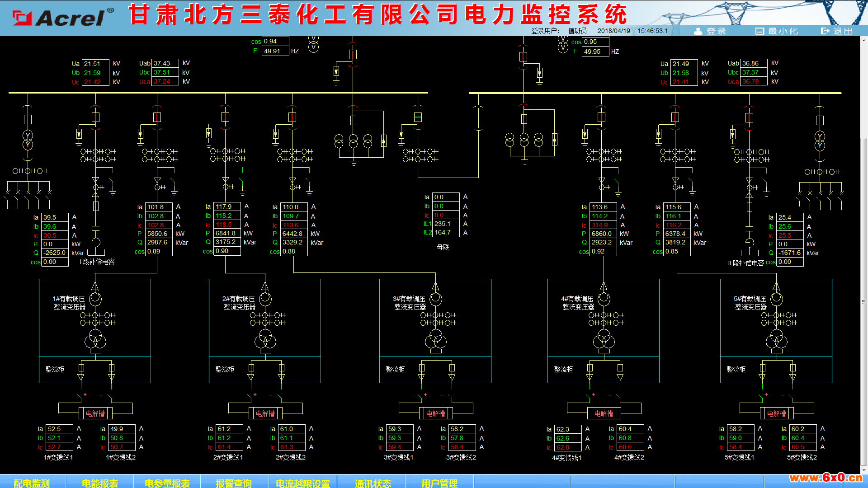Click the 登录 login button

point(710,31)
